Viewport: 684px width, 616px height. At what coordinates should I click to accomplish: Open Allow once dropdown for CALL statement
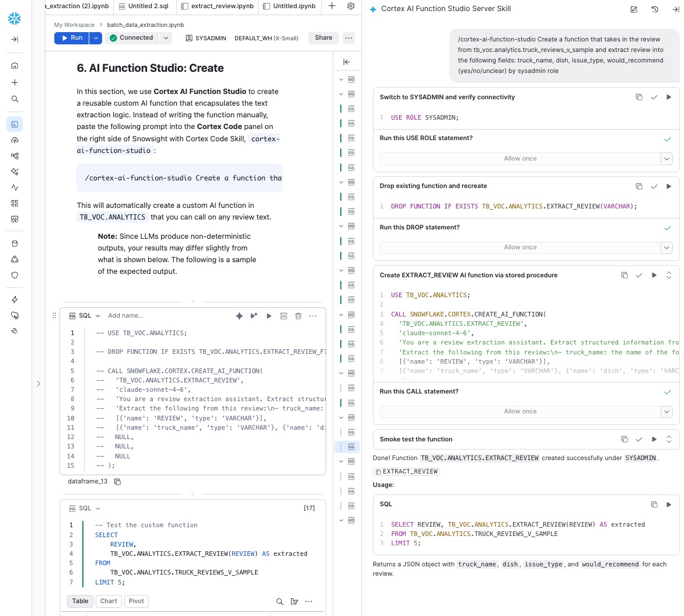(x=666, y=411)
